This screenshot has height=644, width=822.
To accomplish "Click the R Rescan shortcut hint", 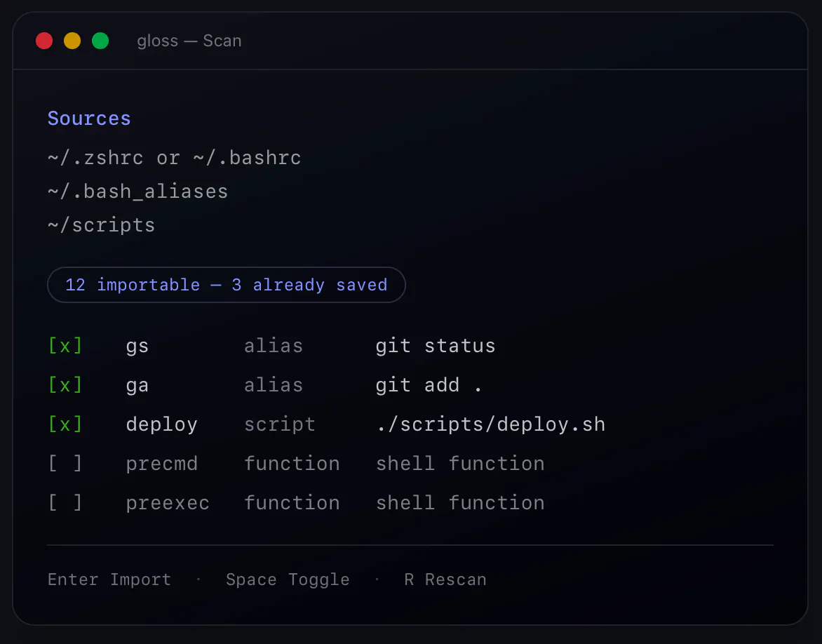I will [x=445, y=579].
